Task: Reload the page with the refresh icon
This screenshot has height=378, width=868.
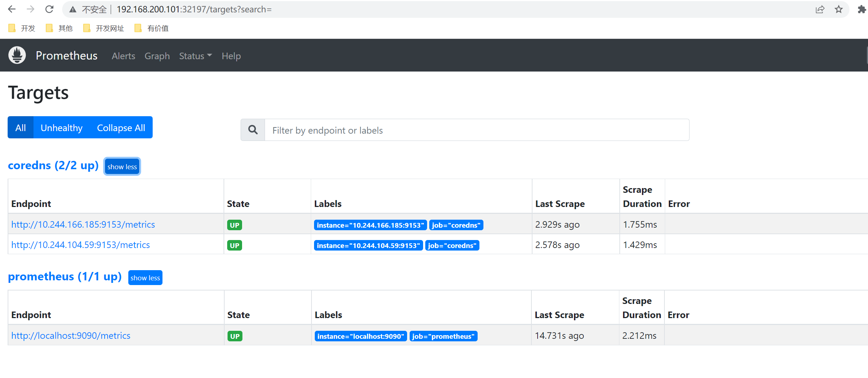Action: (49, 9)
